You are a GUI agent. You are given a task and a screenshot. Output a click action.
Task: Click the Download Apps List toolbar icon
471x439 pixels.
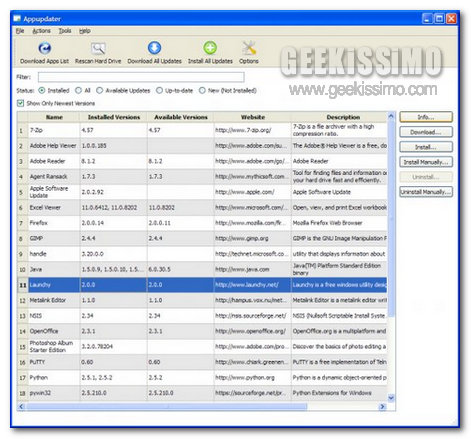(45, 49)
